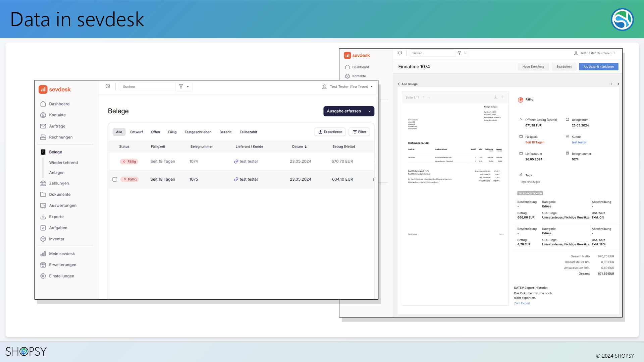The height and width of the screenshot is (362, 644).
Task: Click the history clock icon in Einnahme window
Action: pyautogui.click(x=400, y=53)
